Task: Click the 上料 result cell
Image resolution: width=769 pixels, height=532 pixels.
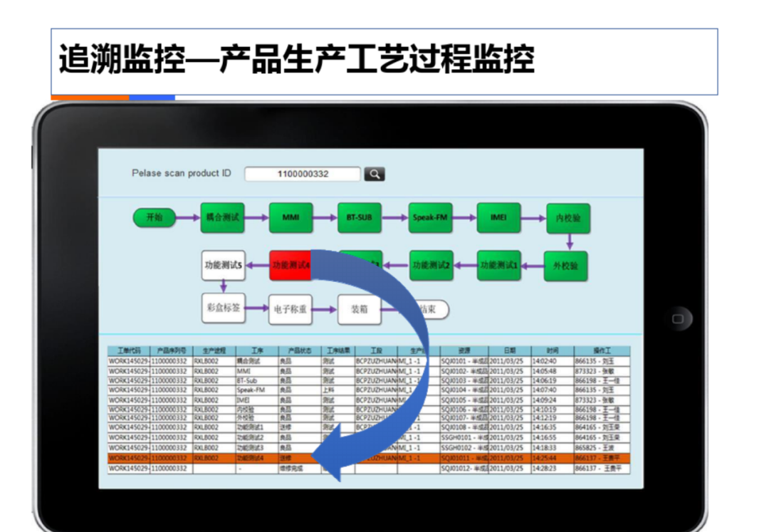Action: [338, 390]
